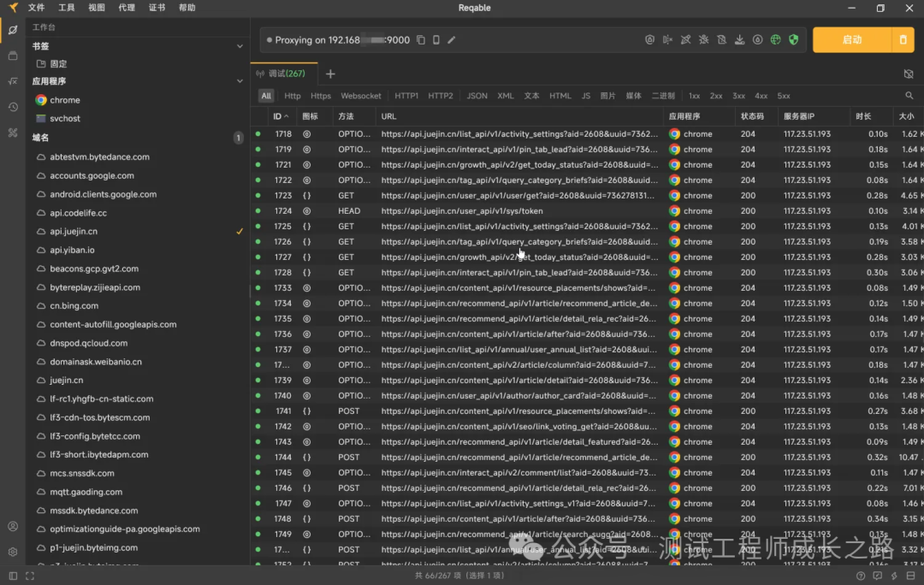Open the 视图 menu
Screen dimensions: 924x585
click(97, 8)
